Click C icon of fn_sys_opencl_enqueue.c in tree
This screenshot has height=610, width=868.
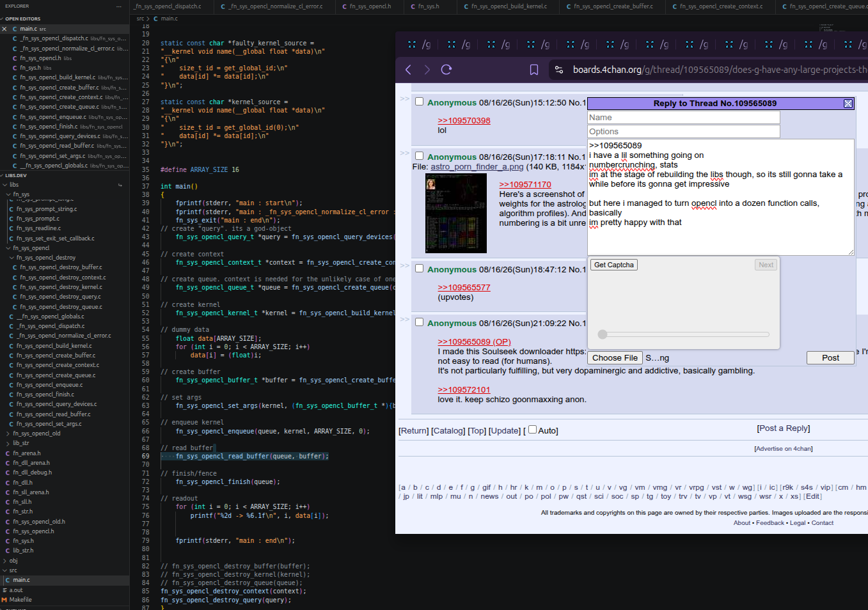(12, 385)
